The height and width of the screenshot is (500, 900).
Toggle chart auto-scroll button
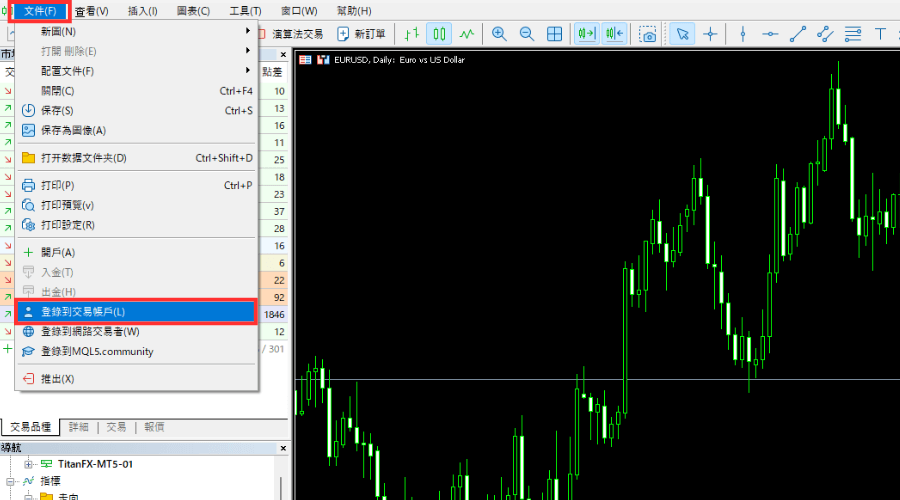coord(587,34)
